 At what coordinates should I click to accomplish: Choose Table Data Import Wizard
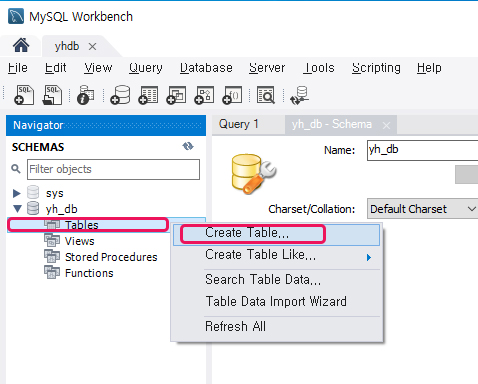pos(276,302)
